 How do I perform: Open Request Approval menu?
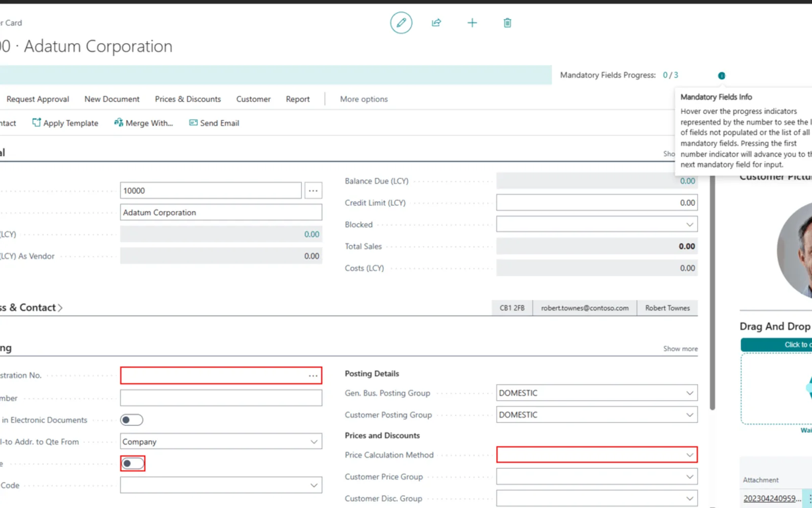[38, 99]
